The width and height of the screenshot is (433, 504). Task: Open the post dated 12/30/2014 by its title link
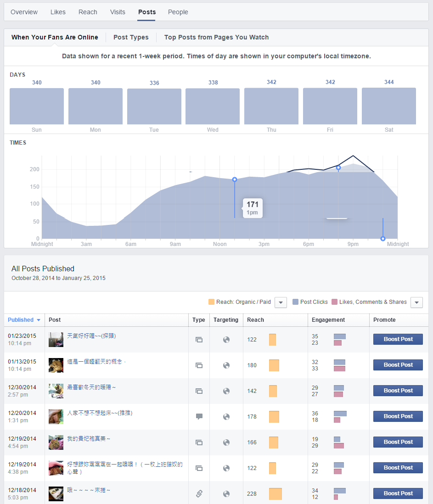(91, 387)
